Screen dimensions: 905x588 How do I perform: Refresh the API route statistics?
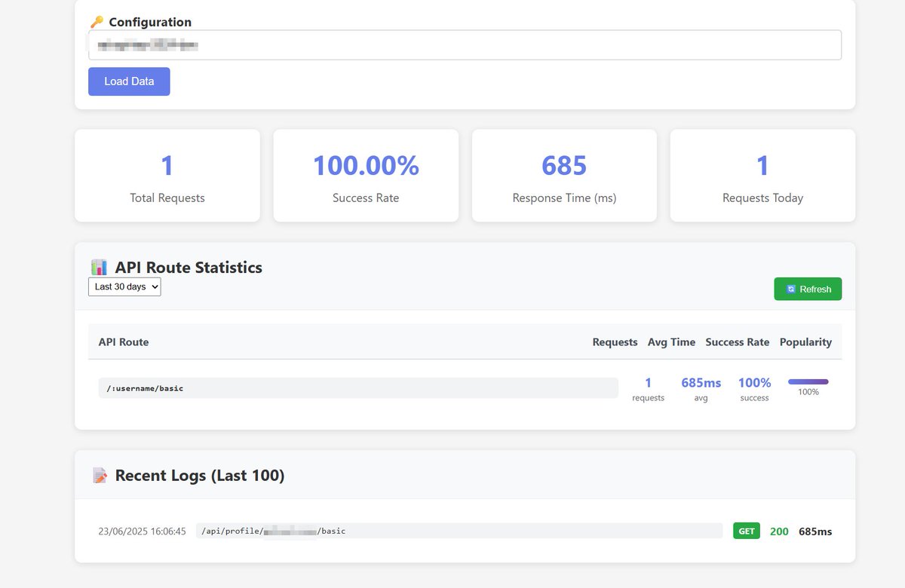(x=808, y=289)
